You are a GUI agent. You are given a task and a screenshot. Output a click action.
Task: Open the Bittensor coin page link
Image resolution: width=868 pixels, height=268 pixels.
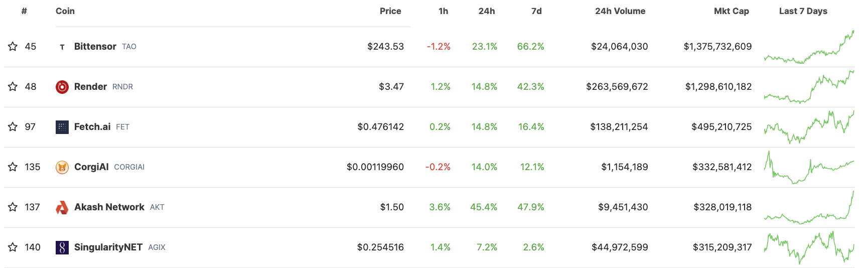click(x=95, y=46)
